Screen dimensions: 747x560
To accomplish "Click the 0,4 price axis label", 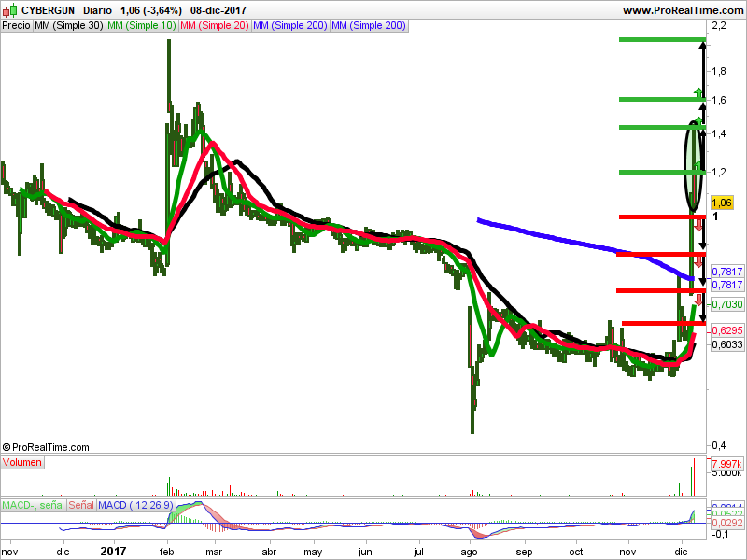I will coord(719,446).
